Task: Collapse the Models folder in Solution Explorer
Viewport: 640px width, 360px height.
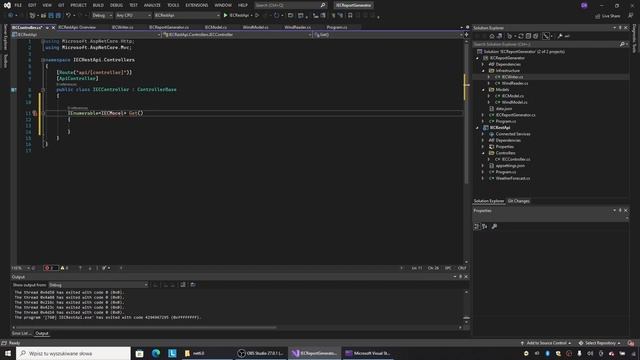Action: 484,90
